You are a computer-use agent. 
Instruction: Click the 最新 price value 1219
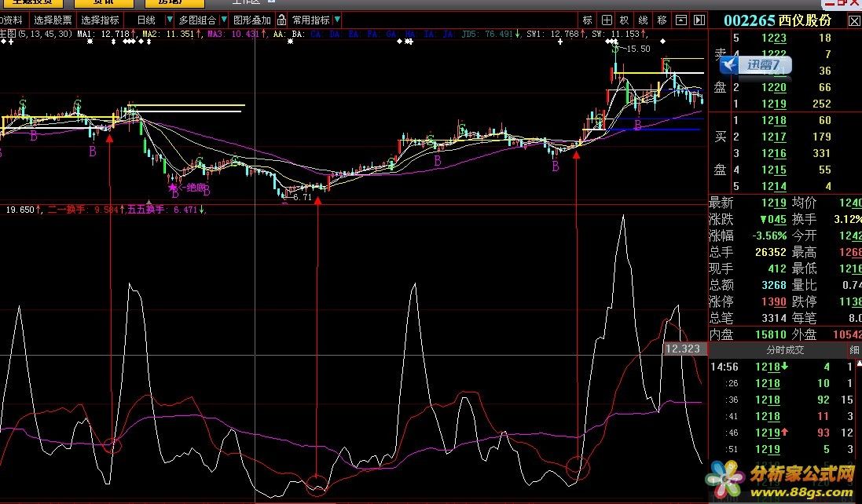(x=773, y=203)
